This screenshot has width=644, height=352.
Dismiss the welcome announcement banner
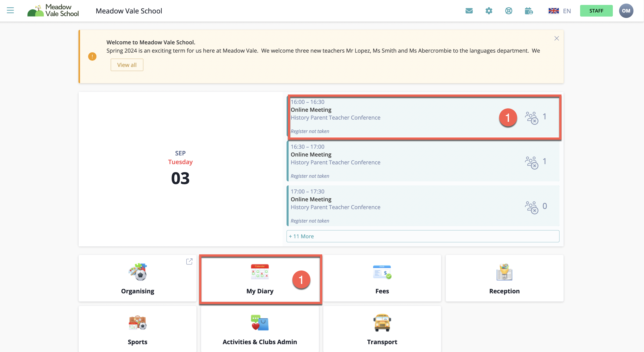pyautogui.click(x=556, y=39)
